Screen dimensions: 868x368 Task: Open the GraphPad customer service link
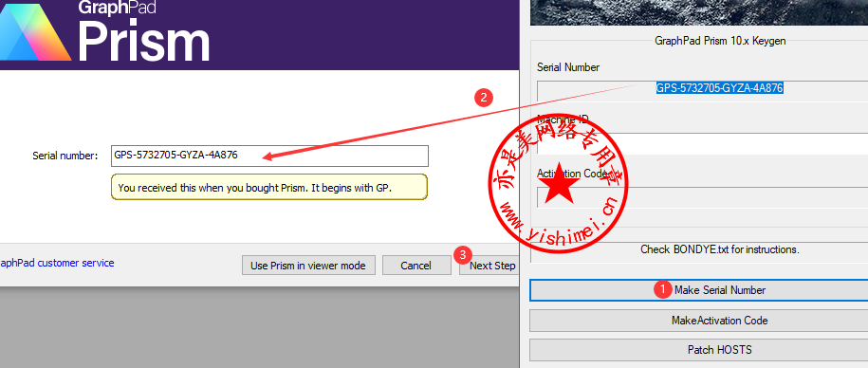[x=57, y=263]
